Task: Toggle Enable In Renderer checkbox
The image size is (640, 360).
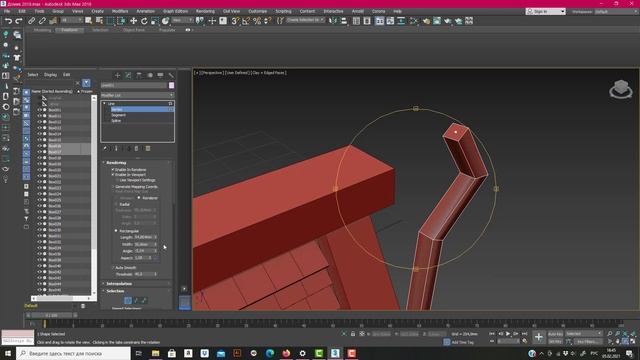Action: (113, 169)
